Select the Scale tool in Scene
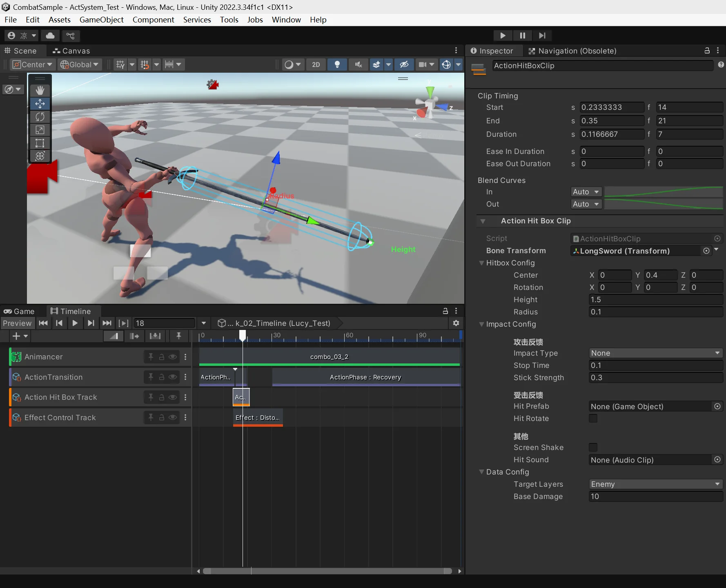726x588 pixels. coord(40,130)
